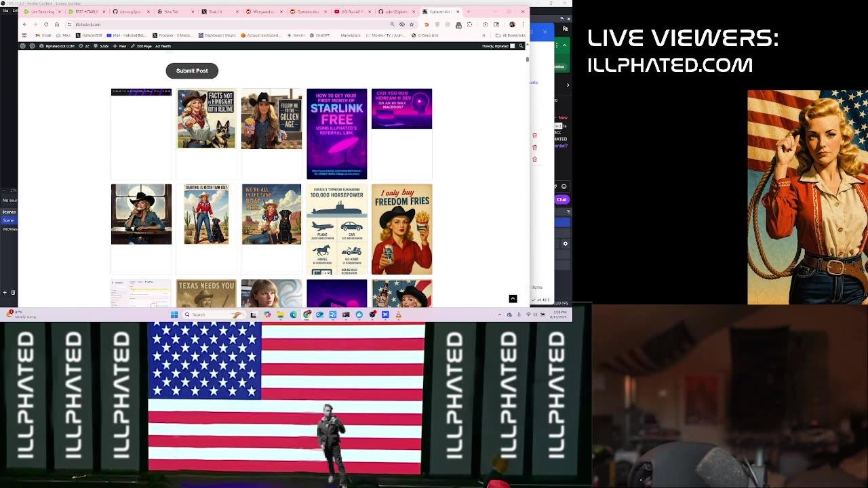The height and width of the screenshot is (488, 868).
Task: Click the browser home icon
Action: 57,24
